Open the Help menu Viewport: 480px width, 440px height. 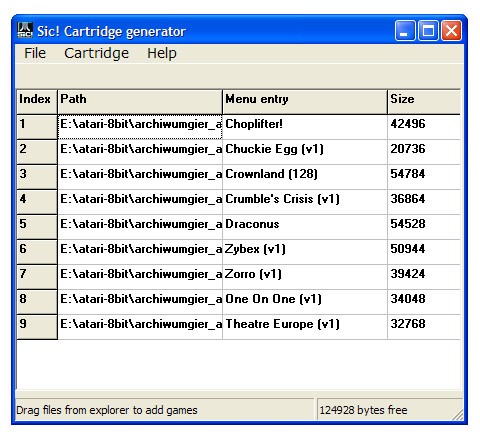[x=162, y=53]
